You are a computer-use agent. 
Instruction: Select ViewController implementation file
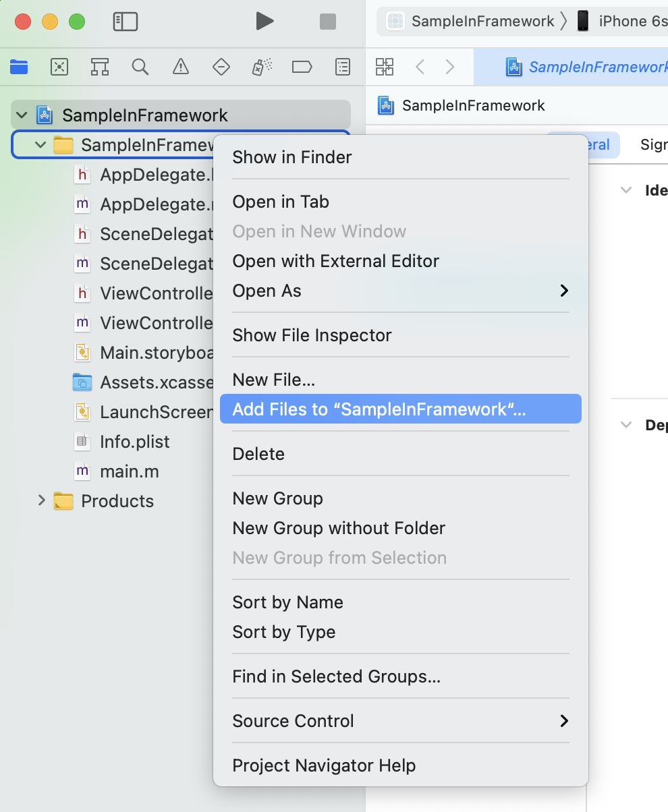tap(143, 323)
